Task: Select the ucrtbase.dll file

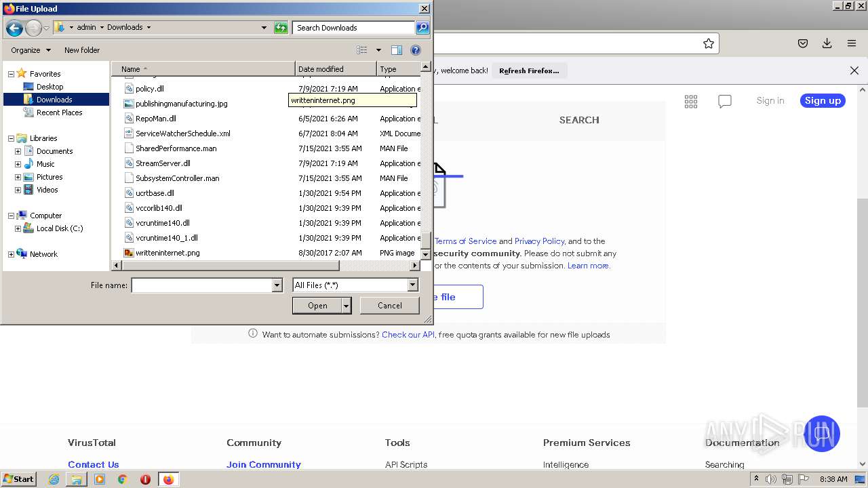Action: (155, 193)
